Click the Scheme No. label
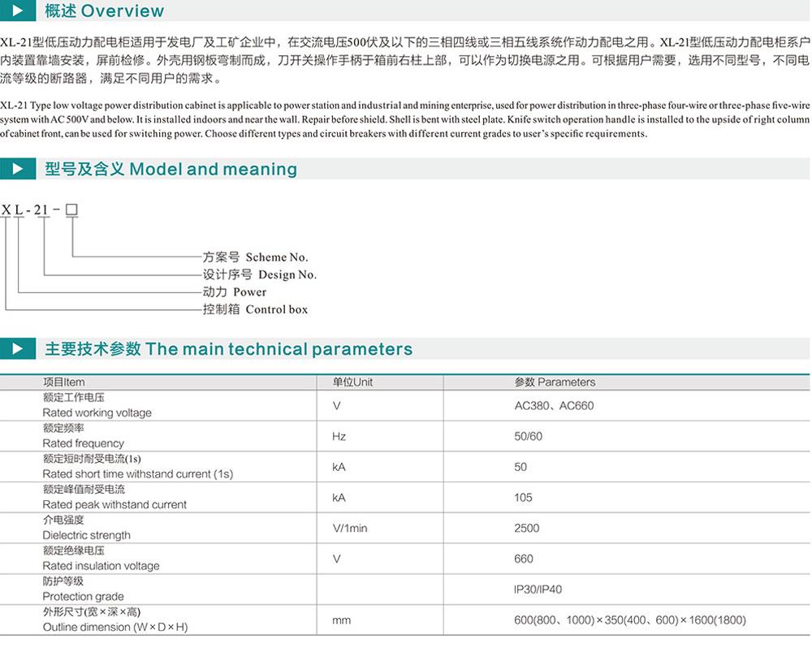Image resolution: width=812 pixels, height=648 pixels. pyautogui.click(x=255, y=257)
